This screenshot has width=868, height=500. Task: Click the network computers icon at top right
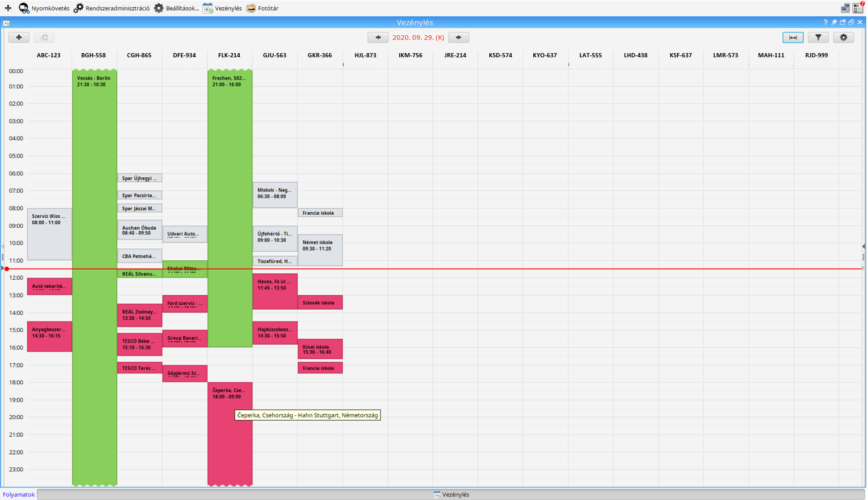pyautogui.click(x=845, y=8)
